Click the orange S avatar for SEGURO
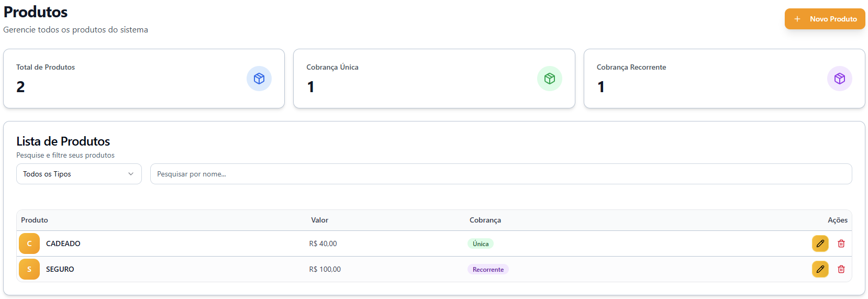 29,269
